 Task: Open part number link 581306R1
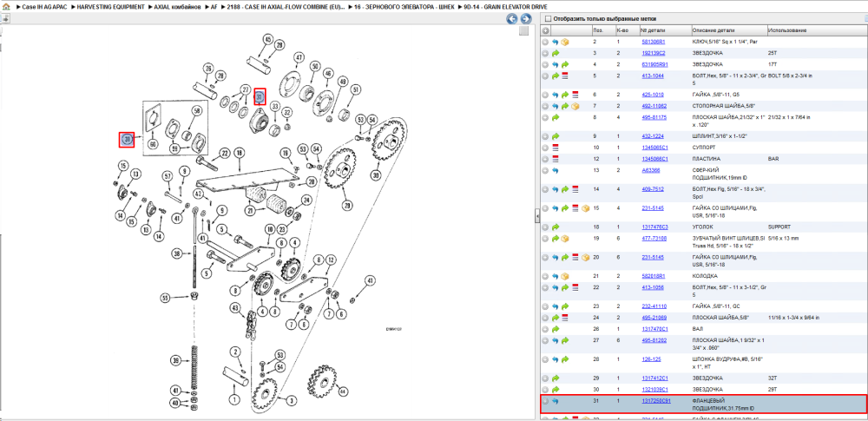[654, 42]
